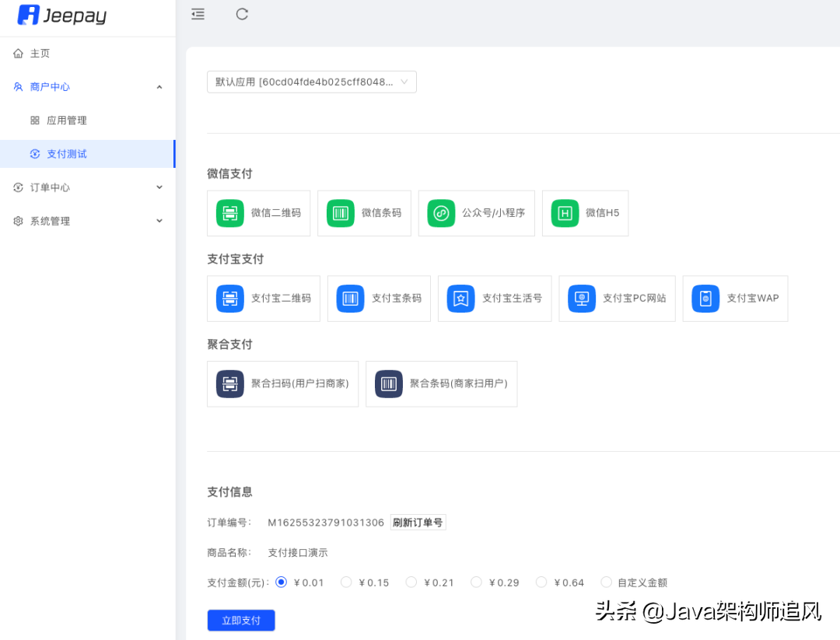
Task: Navigate to 主页 in the sidebar
Action: pos(88,53)
